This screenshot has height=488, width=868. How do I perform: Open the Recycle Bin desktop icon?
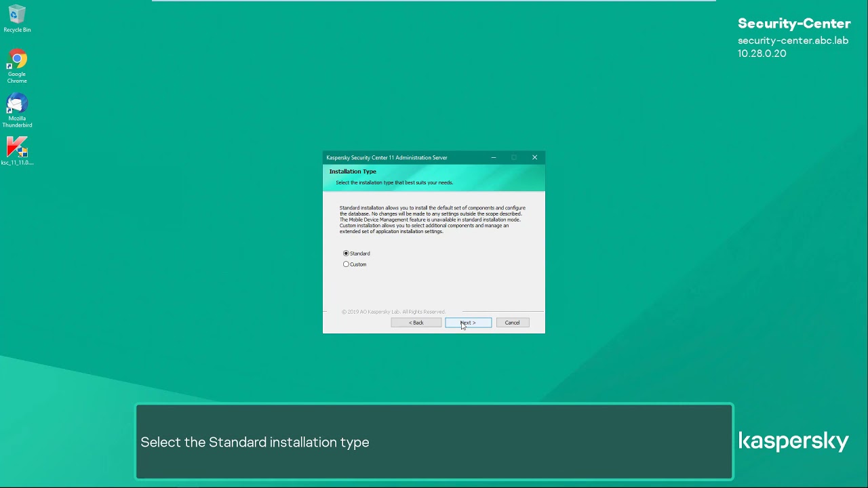click(x=17, y=18)
